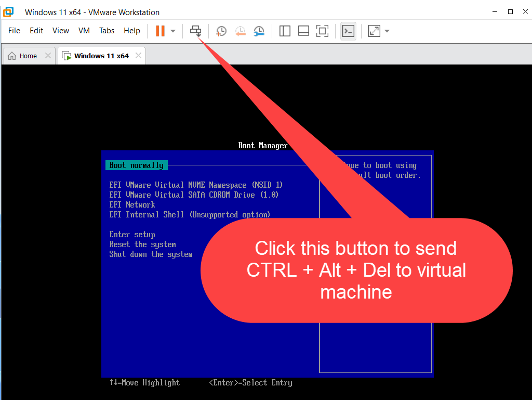Toggle the console view icon
The height and width of the screenshot is (400, 532).
coord(348,31)
